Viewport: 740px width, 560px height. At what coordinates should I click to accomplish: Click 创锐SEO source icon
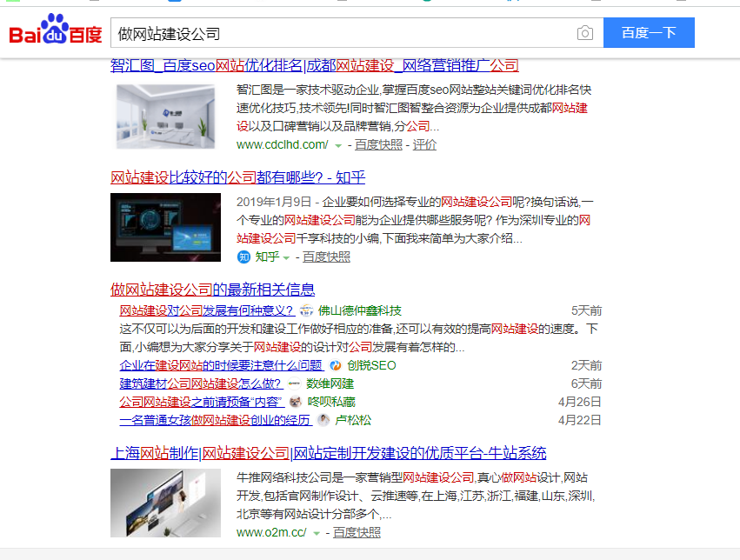[x=336, y=365]
